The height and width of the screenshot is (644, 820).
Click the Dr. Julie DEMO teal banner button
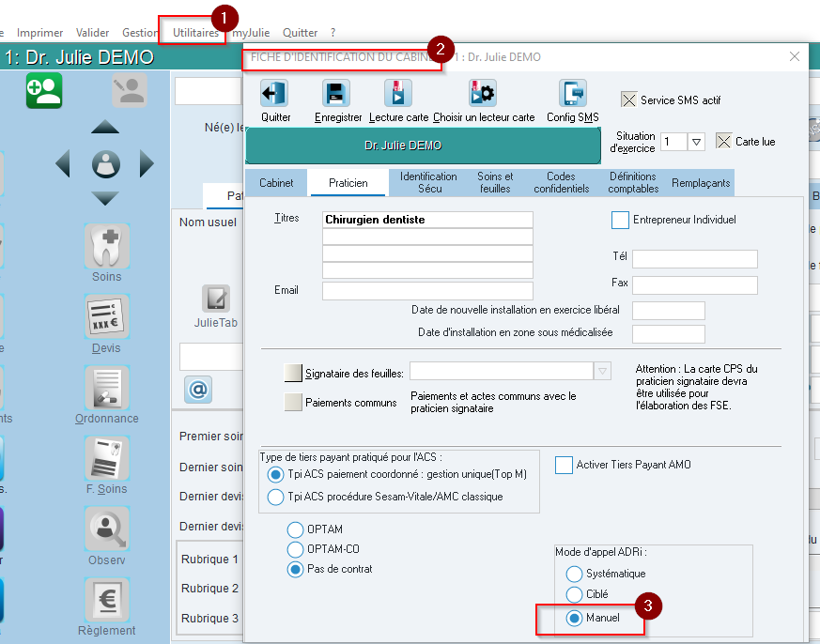tap(423, 146)
